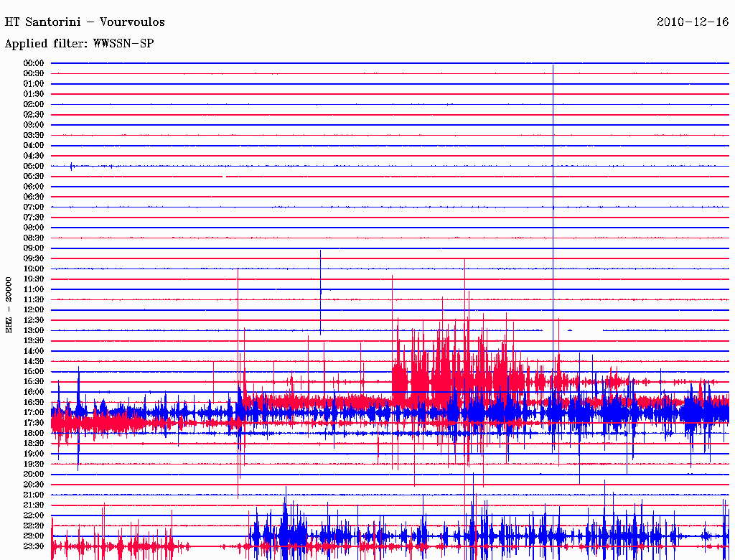
Task: Select the 17:00 time label
Action: tap(34, 413)
